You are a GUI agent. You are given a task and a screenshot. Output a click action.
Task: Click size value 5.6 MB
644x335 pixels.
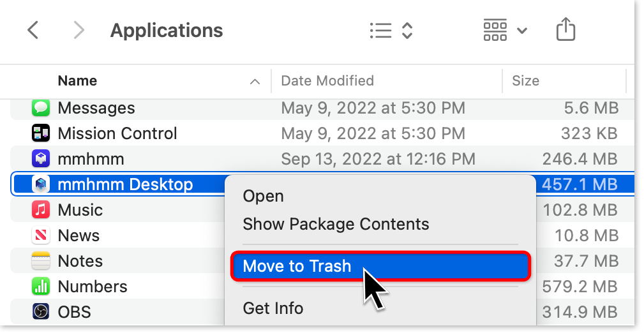pos(591,108)
